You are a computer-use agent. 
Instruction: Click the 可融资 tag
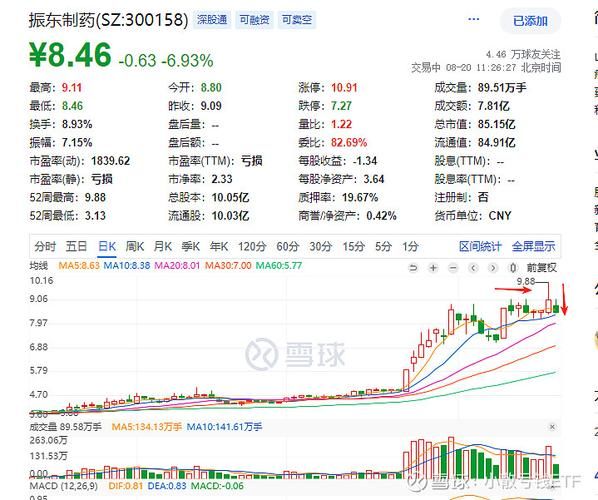pyautogui.click(x=254, y=19)
